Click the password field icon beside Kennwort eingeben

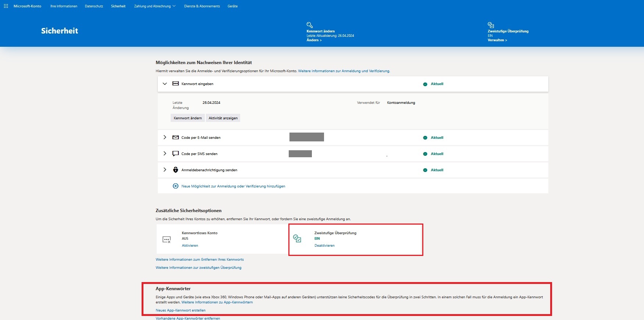176,84
